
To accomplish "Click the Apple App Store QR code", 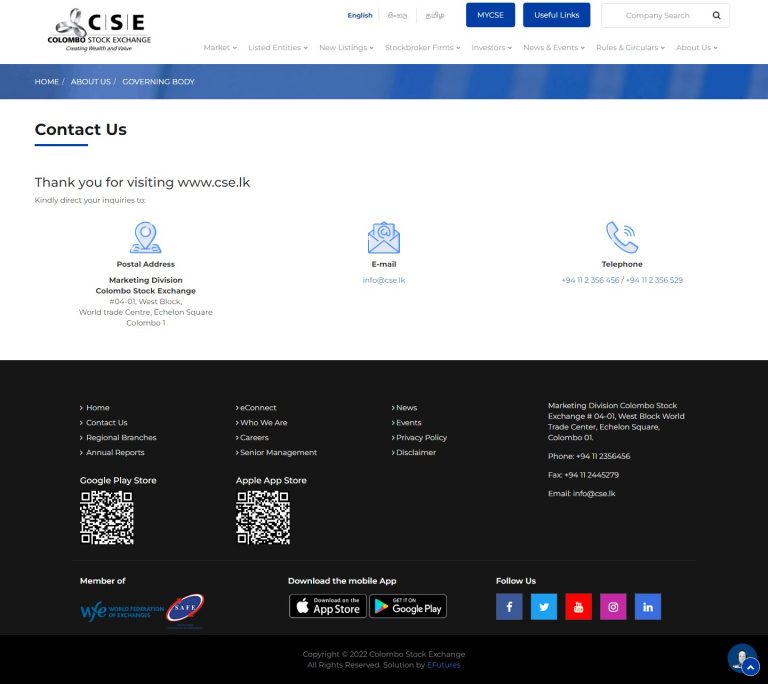I will click(263, 518).
